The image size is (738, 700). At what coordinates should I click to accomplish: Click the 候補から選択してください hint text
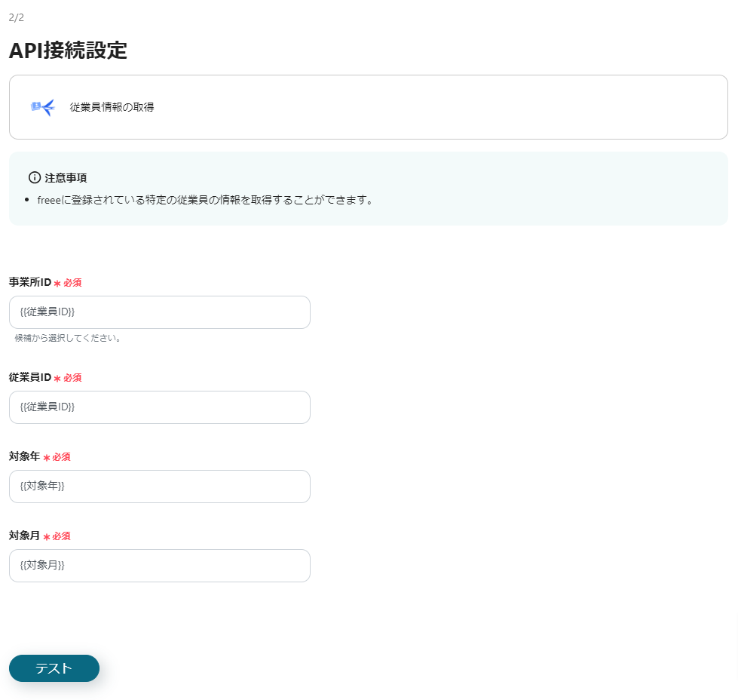68,338
